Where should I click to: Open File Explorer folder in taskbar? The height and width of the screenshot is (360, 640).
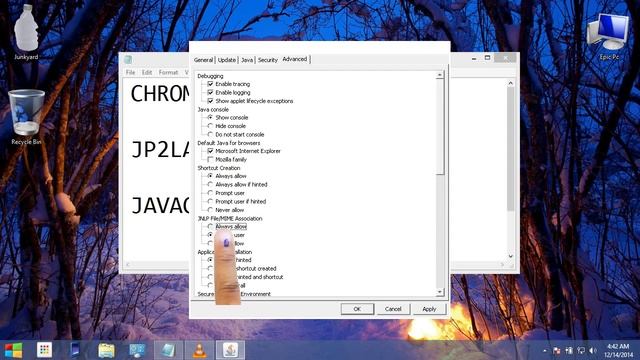(106, 350)
